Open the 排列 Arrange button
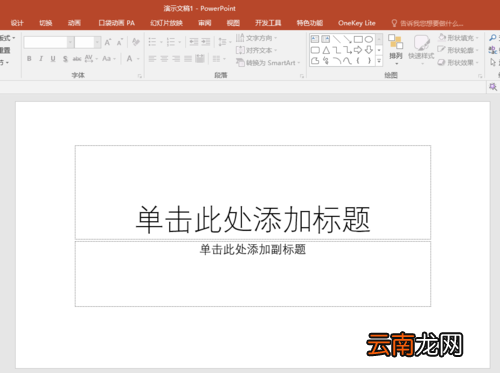 [x=396, y=50]
